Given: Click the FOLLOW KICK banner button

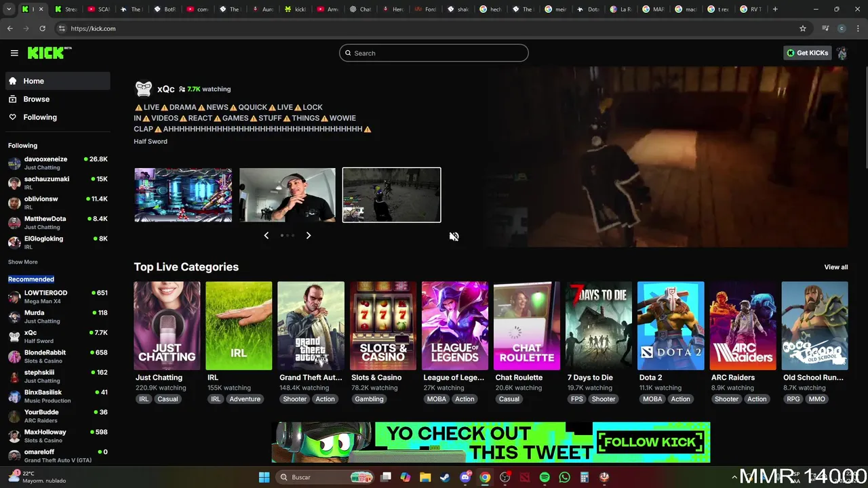Looking at the screenshot, I should (x=650, y=443).
